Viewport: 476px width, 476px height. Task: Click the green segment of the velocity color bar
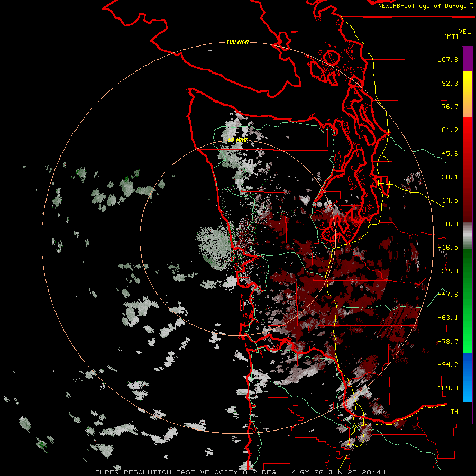pos(467,300)
